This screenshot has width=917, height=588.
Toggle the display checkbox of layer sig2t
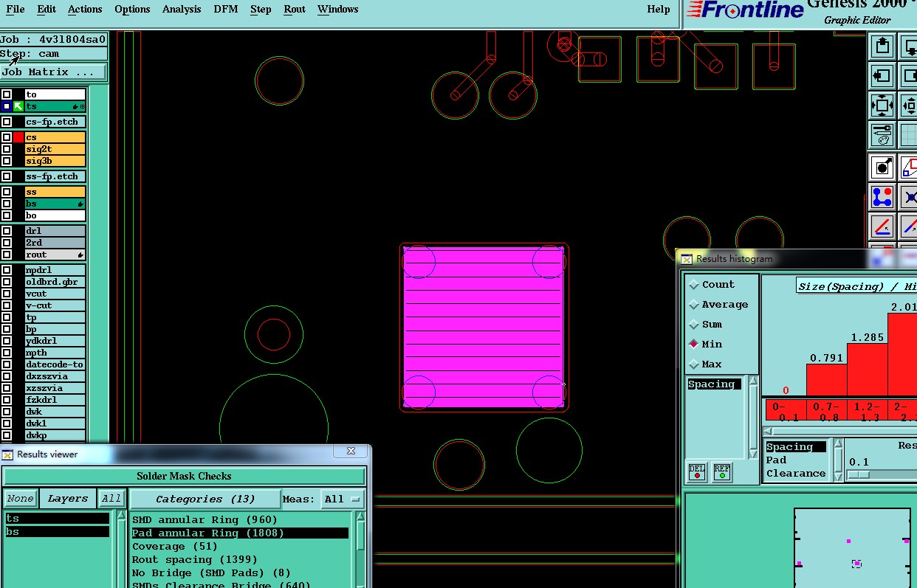[7, 149]
